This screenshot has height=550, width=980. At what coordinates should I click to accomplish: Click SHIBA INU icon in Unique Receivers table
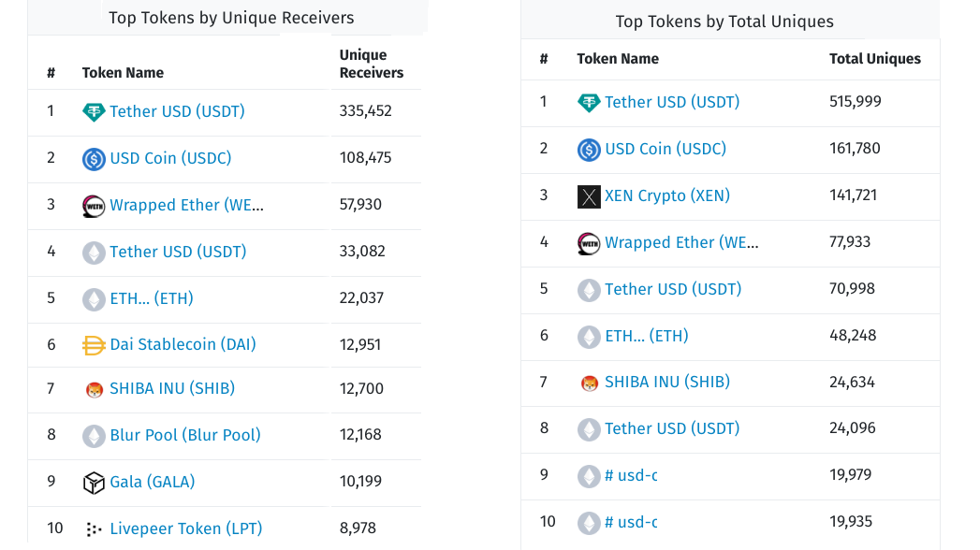pos(94,390)
